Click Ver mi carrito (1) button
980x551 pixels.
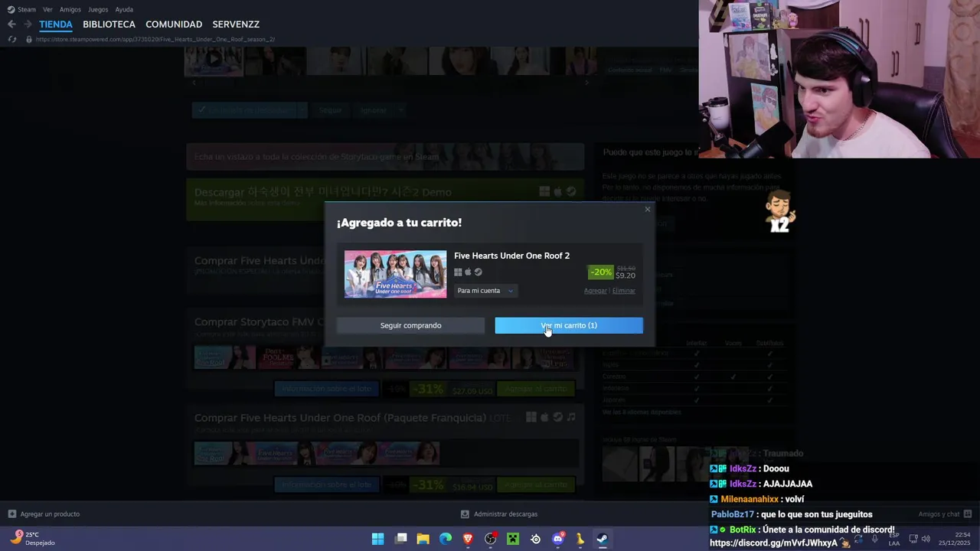pyautogui.click(x=569, y=325)
